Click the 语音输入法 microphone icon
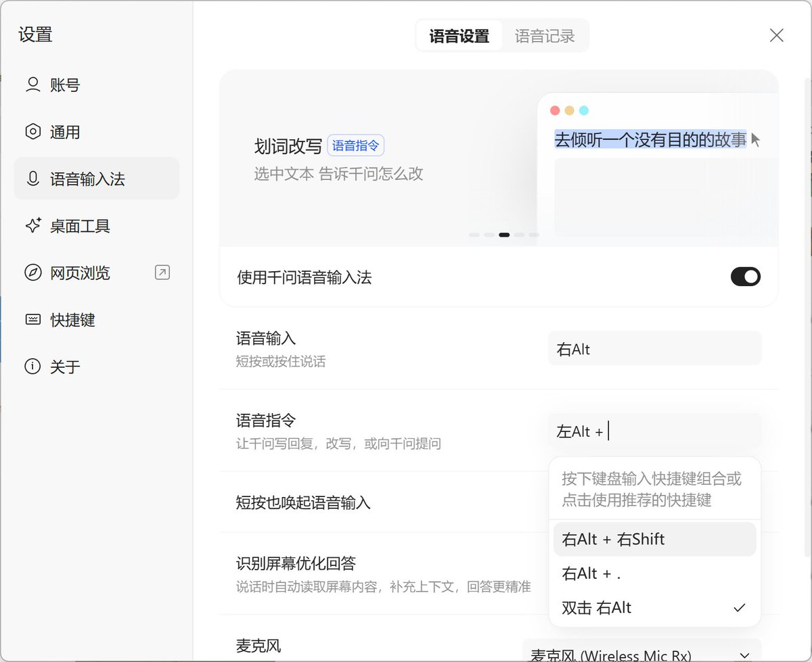Image resolution: width=812 pixels, height=662 pixels. click(x=32, y=179)
